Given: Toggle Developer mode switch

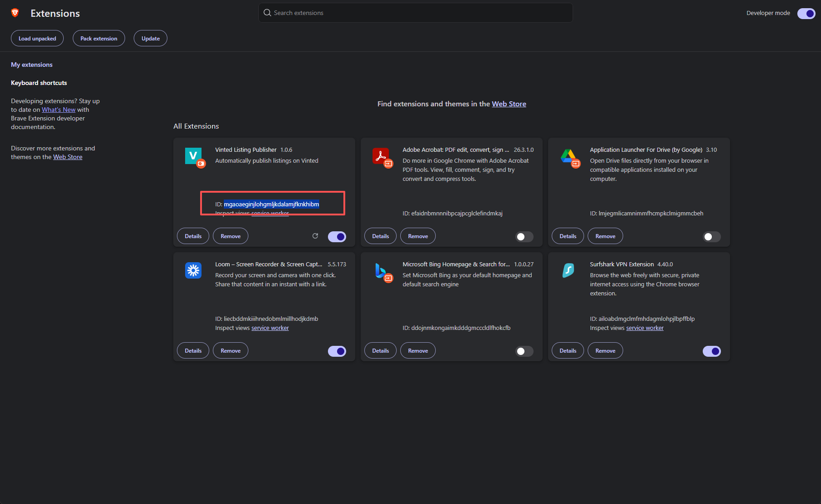Looking at the screenshot, I should tap(806, 13).
